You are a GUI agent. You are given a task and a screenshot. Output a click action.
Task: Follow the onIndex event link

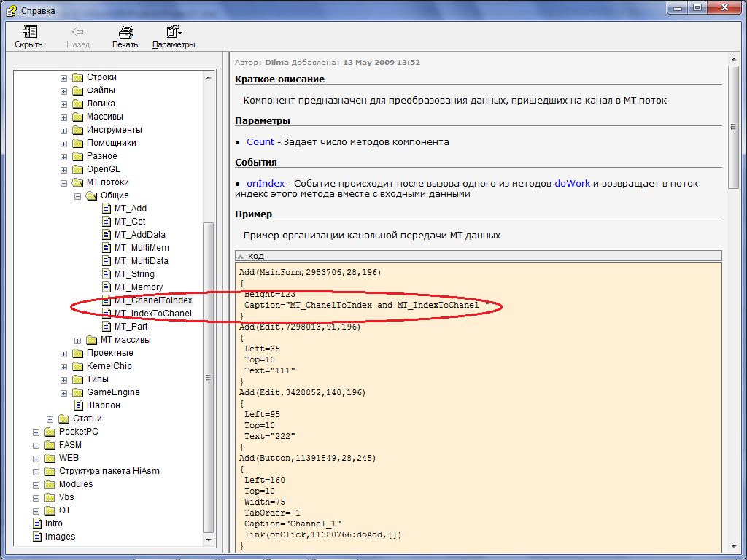[x=266, y=184]
